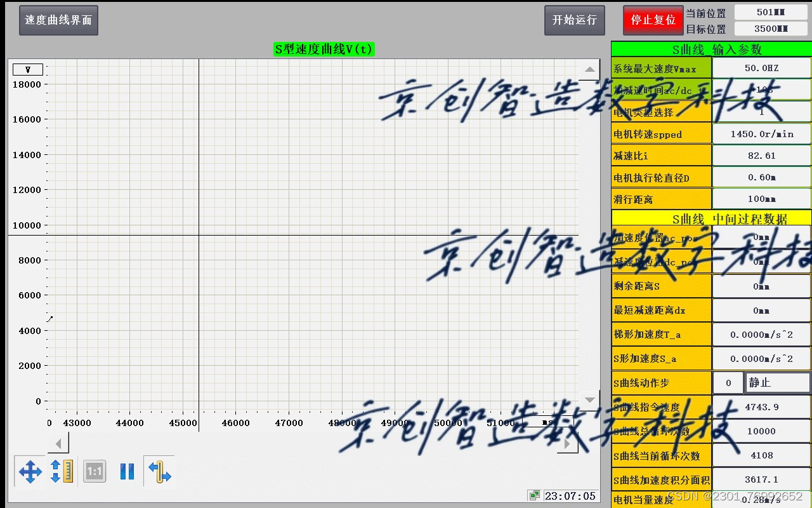Select the S曲线总循环次数 value 10000
Image resolution: width=812 pixels, height=508 pixels.
(x=761, y=431)
